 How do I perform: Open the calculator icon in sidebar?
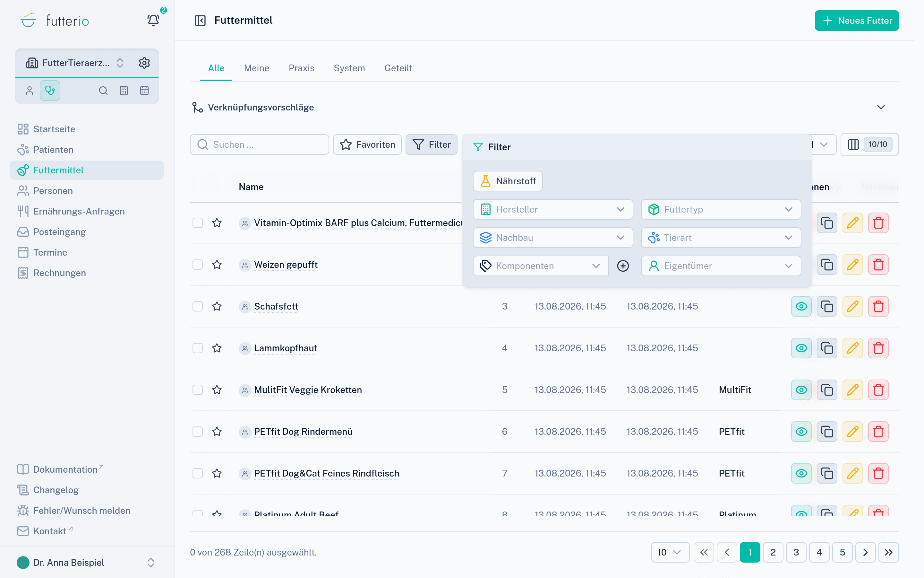tap(124, 91)
